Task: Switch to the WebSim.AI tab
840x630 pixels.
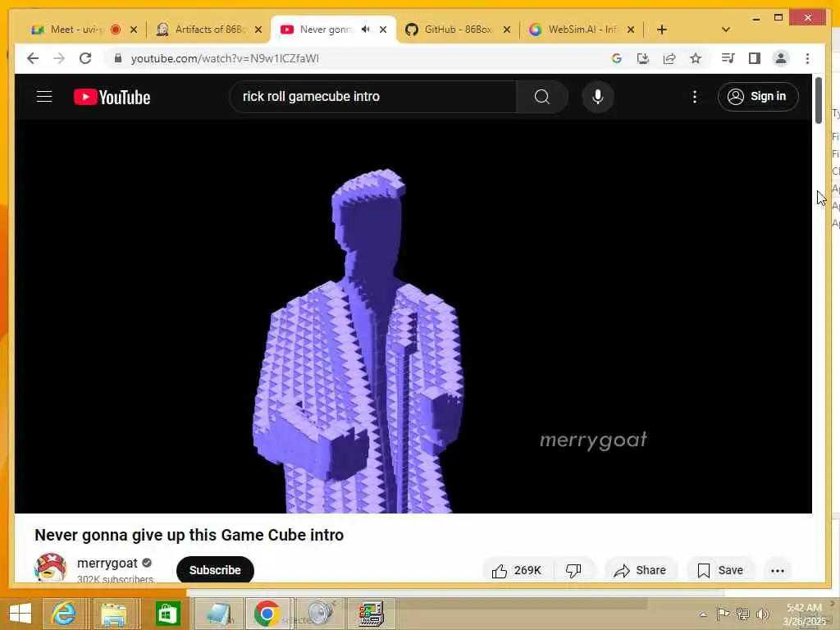Action: [582, 30]
